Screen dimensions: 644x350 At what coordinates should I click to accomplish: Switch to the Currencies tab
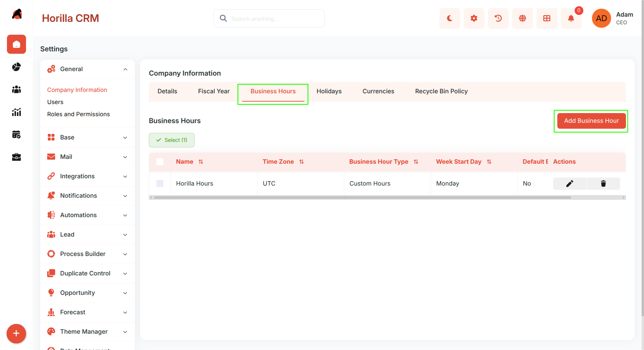378,91
